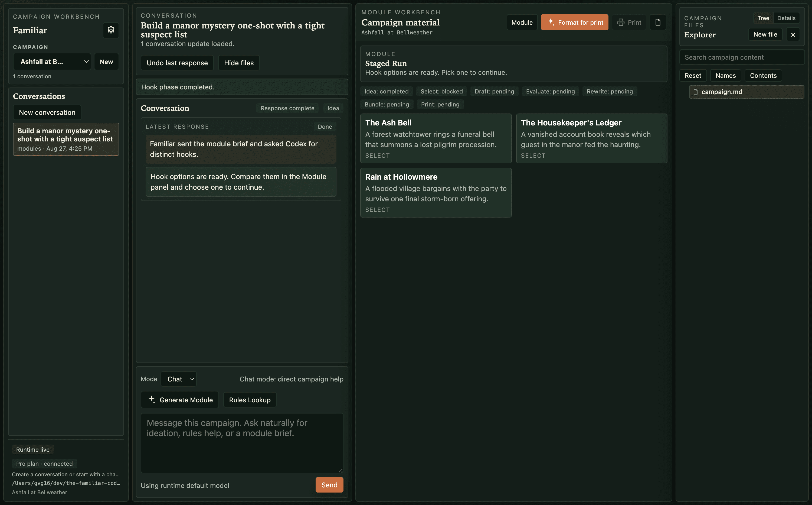Viewport: 812px width, 505px height.
Task: Click the Names filter button
Action: [x=725, y=76]
